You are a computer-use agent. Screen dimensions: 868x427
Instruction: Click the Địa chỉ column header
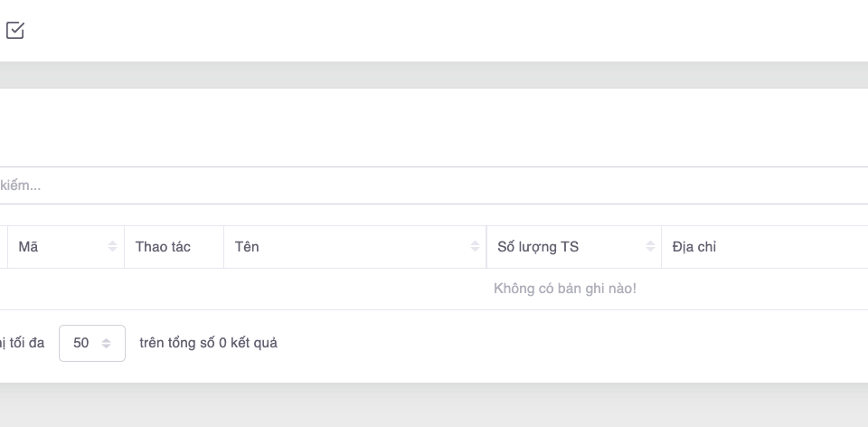coord(694,247)
